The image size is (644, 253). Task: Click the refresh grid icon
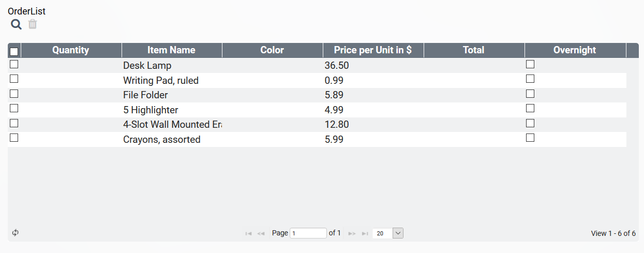(x=16, y=233)
